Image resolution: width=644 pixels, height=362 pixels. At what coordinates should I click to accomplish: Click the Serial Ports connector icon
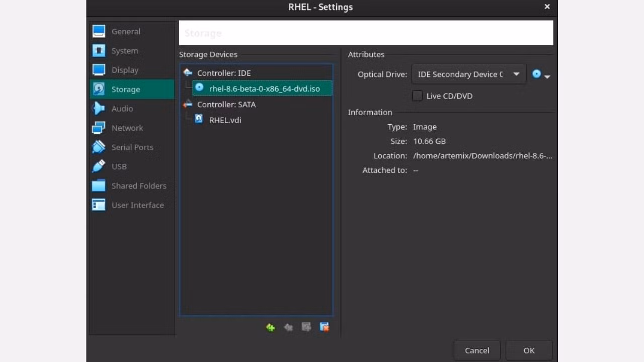99,147
